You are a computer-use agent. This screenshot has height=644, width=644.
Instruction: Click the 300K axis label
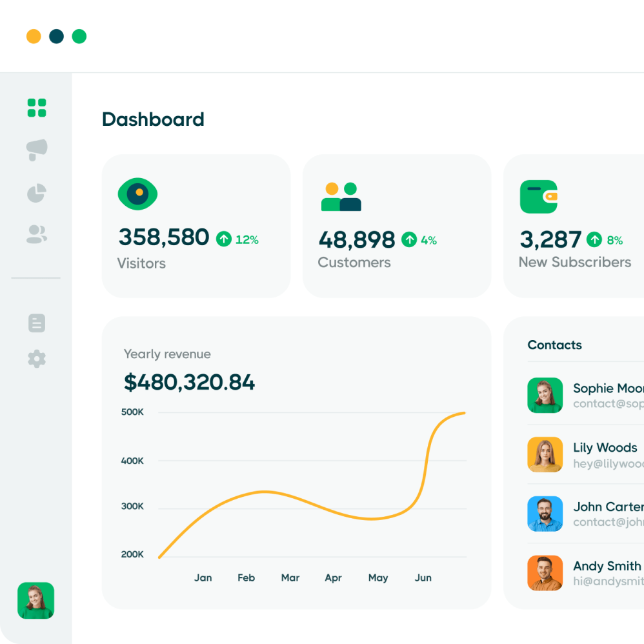132,506
